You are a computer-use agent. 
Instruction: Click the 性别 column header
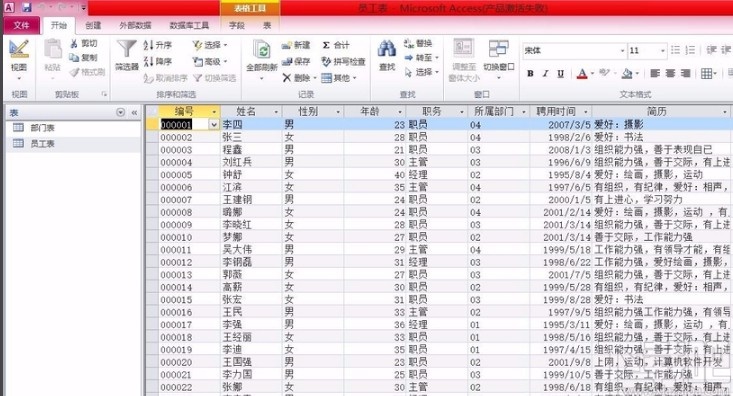click(313, 111)
